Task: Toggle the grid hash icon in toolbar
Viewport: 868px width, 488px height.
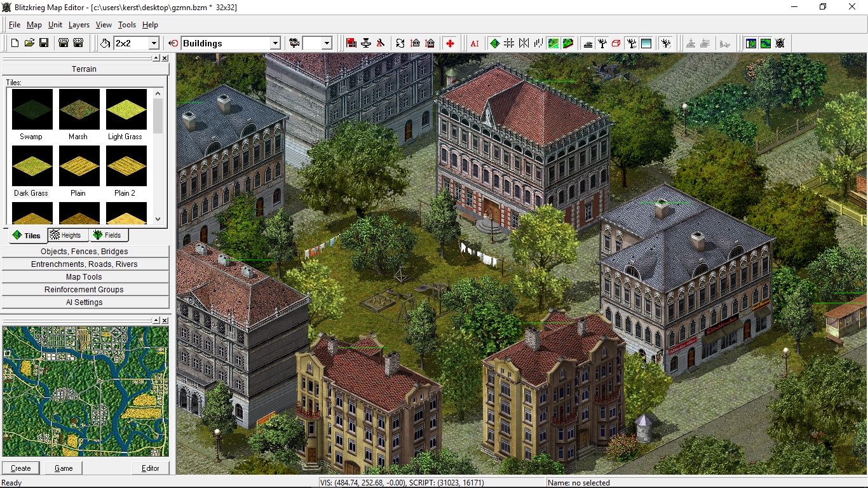Action: (x=509, y=43)
